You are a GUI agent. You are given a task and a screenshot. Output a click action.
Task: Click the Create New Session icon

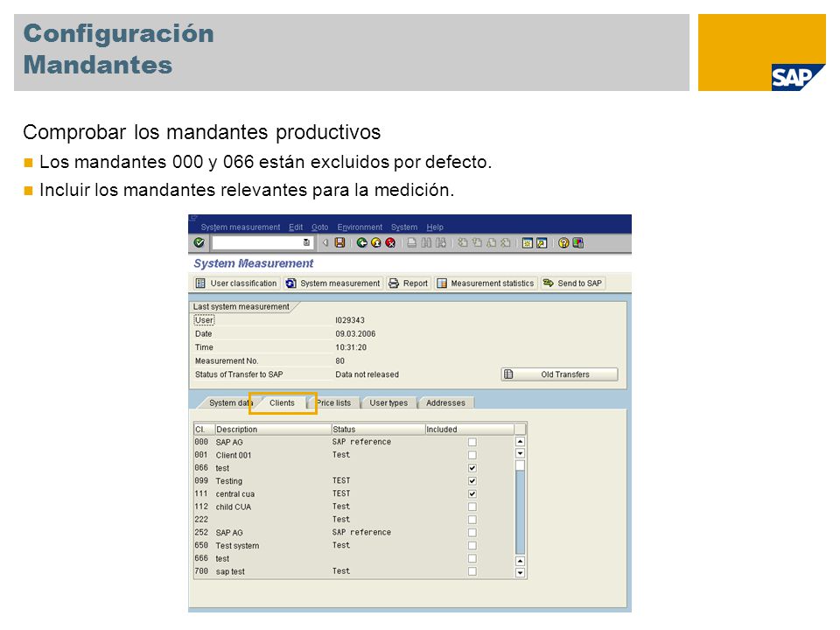pos(527,243)
